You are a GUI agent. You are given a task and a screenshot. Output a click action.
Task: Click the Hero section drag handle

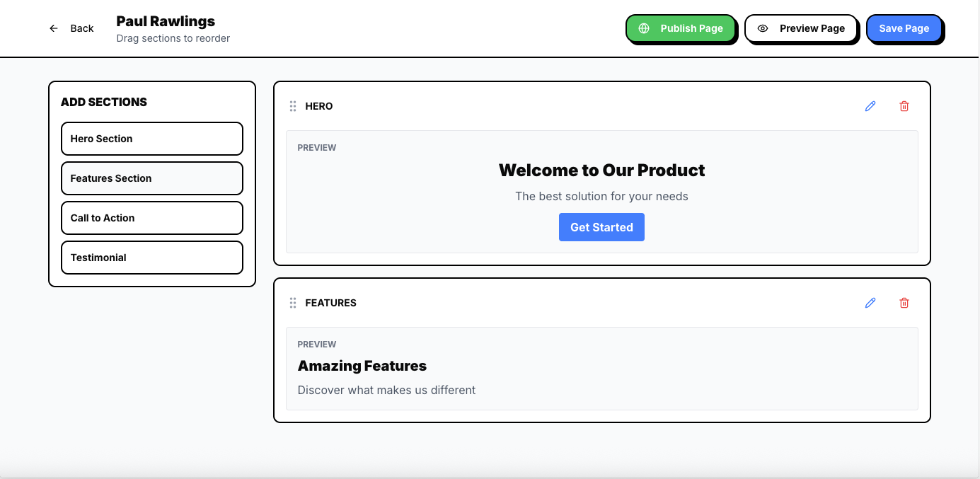click(293, 106)
